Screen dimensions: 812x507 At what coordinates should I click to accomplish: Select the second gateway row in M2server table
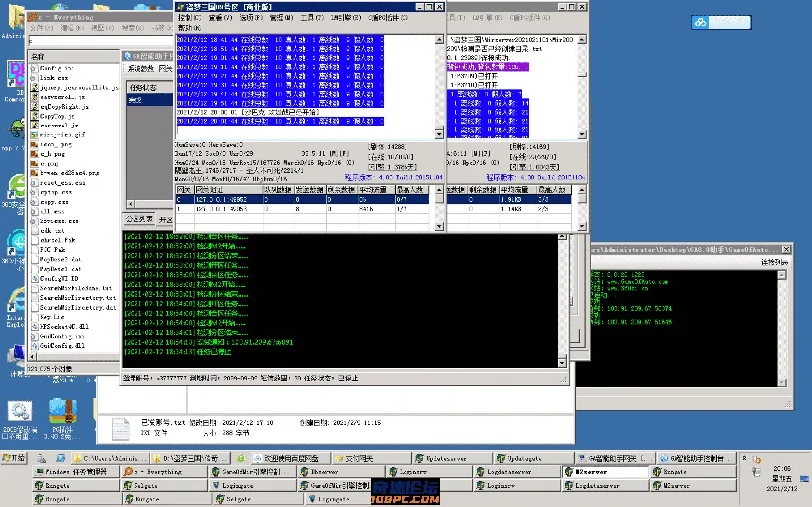(303, 209)
